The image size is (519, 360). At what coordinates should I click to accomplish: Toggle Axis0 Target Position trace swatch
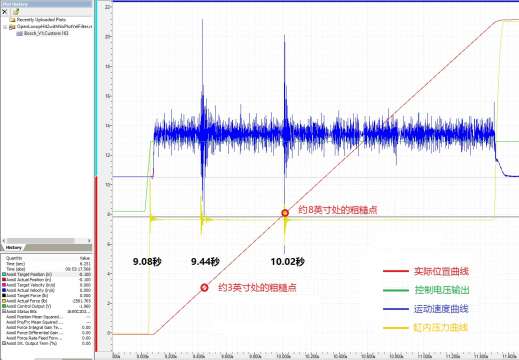point(4,274)
